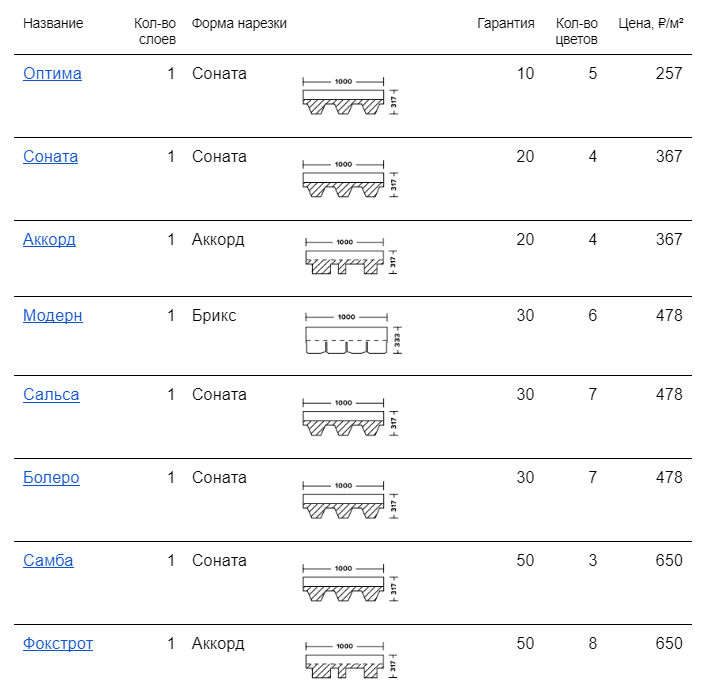713x697 pixels.
Task: Click the Фокстрот row Аккорд diagram
Action: (350, 660)
